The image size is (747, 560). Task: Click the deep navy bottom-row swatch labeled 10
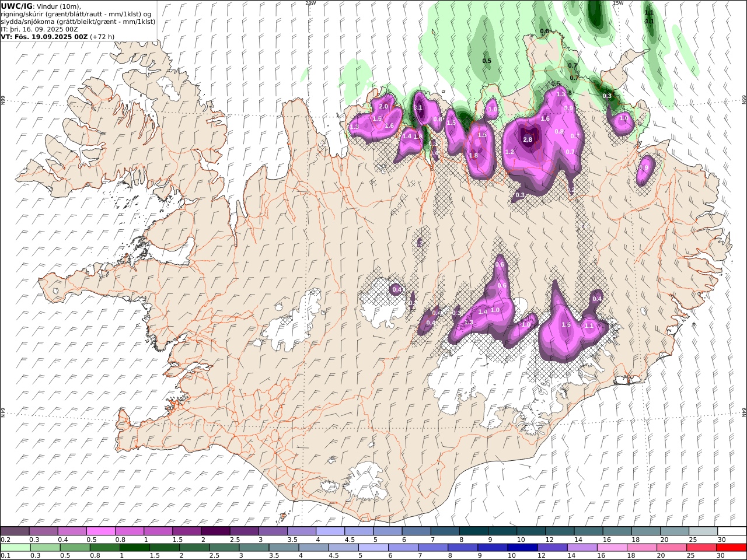point(522,547)
